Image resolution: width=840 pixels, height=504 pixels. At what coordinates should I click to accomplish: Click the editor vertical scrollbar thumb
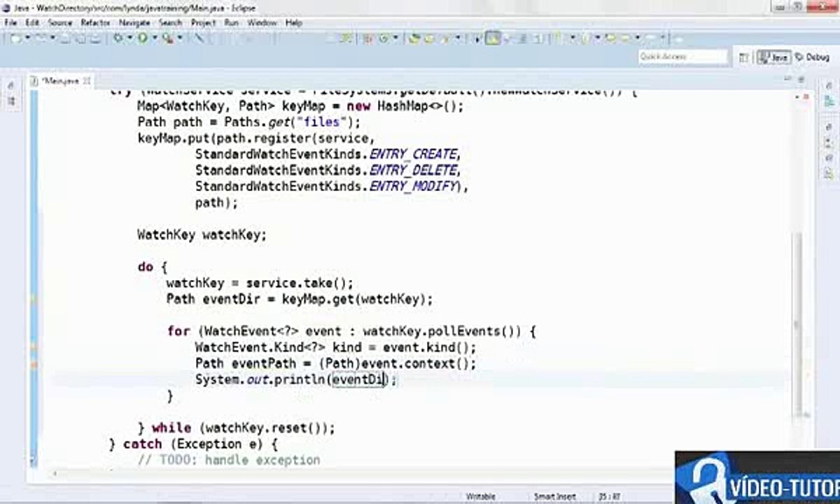coord(797,325)
